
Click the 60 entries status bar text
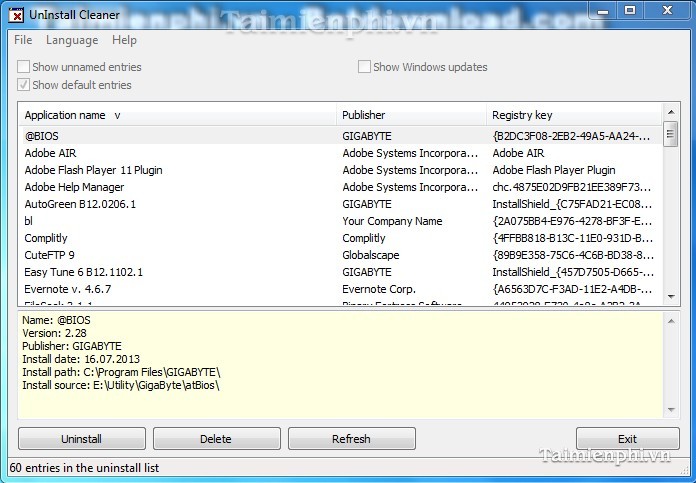coord(84,467)
